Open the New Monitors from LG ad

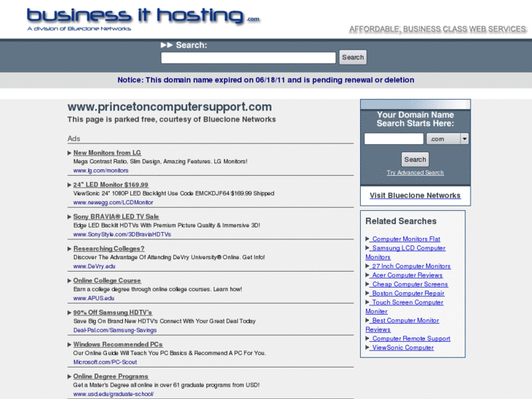(108, 153)
